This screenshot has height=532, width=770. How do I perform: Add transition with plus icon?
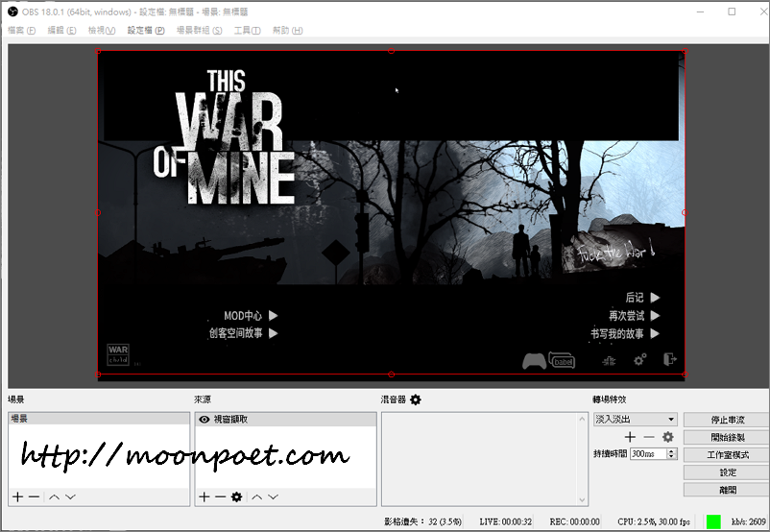(630, 437)
